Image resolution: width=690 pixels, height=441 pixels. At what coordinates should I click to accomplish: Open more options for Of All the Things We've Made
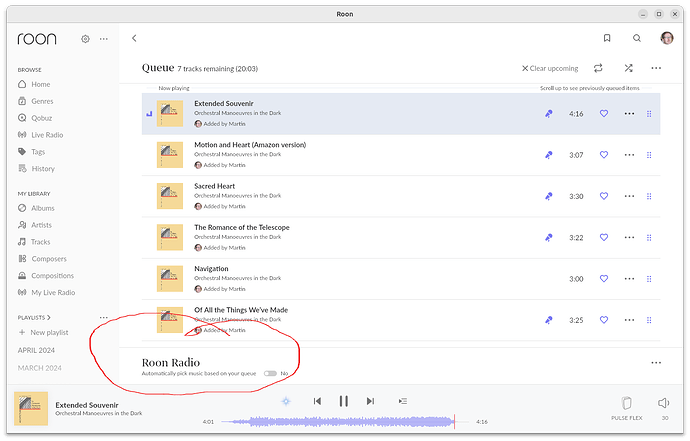[629, 320]
